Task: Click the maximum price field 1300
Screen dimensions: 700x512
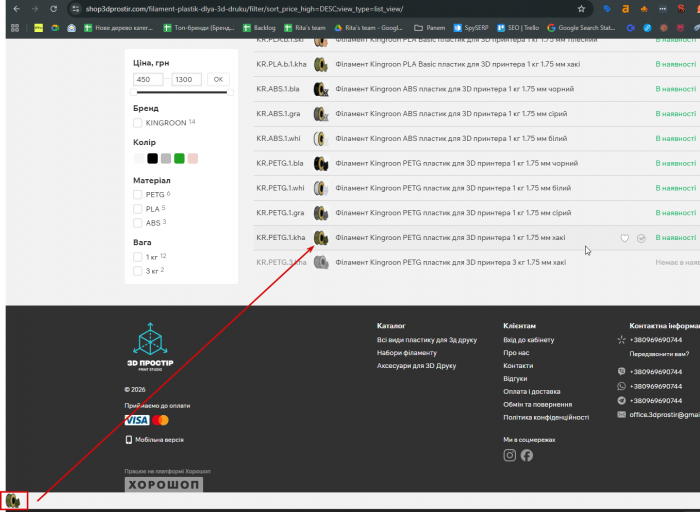Action: coord(187,79)
